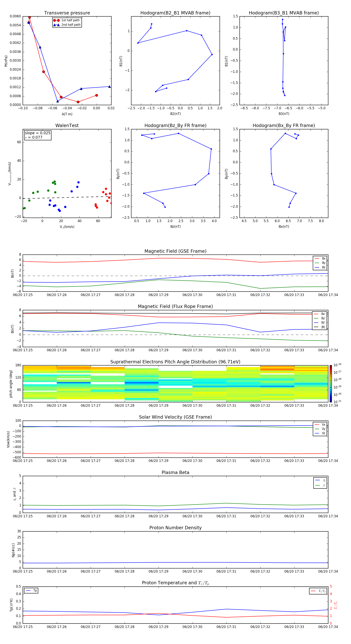351x644 pixels.
Task: Click the "Proton Temperature and Te/Tp" title
Action: pyautogui.click(x=175, y=583)
